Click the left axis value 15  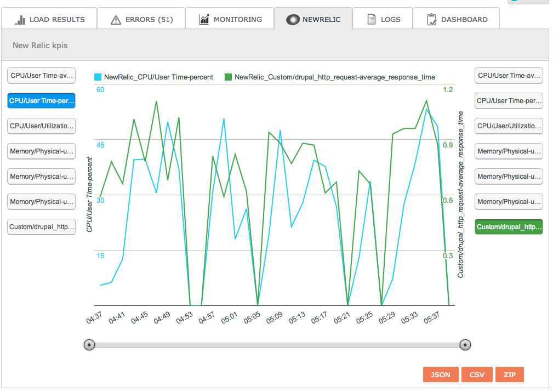100,256
